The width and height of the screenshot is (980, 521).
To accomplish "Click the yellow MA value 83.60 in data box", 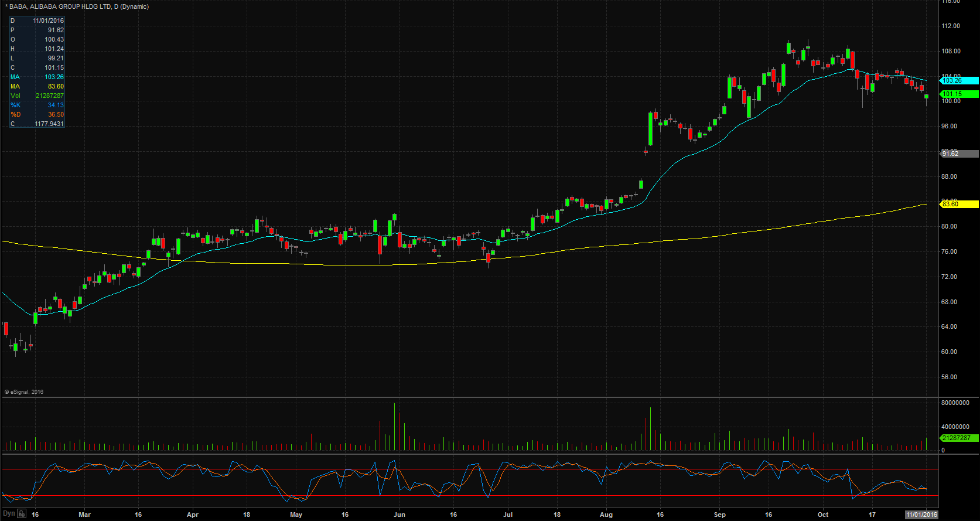I will point(56,86).
